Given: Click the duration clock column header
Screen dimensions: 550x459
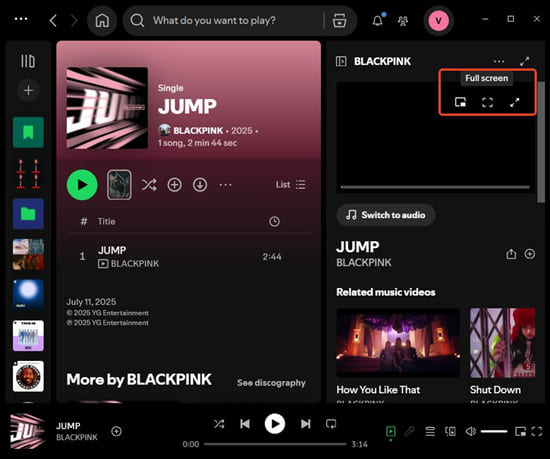Looking at the screenshot, I should (274, 222).
